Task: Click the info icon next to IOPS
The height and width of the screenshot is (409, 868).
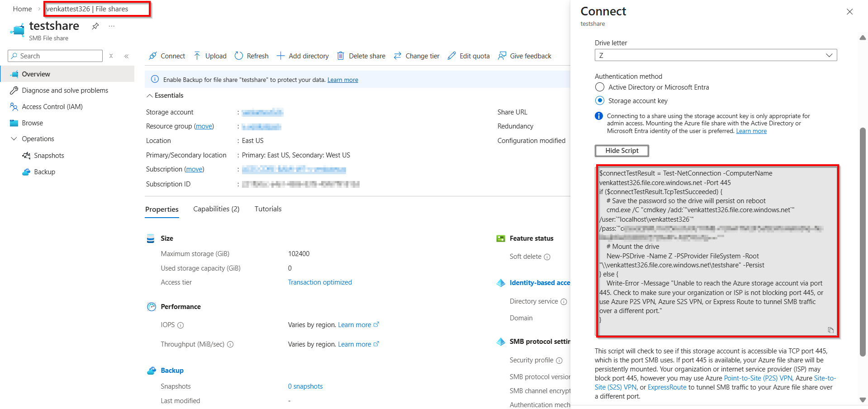Action: point(180,325)
